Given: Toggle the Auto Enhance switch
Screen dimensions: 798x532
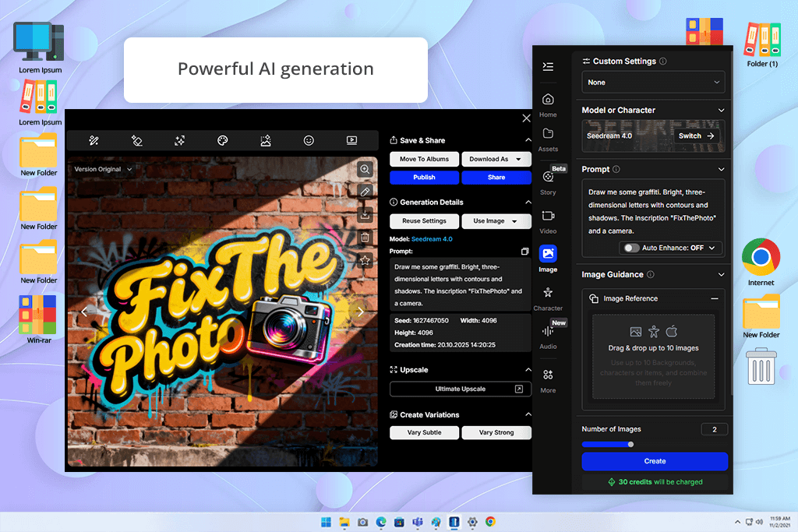Looking at the screenshot, I should coord(631,248).
